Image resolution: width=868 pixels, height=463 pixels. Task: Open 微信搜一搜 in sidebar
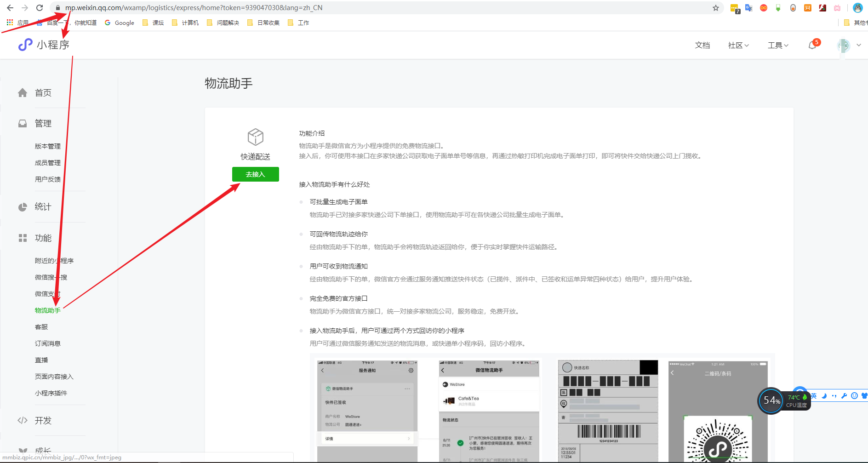tap(51, 277)
